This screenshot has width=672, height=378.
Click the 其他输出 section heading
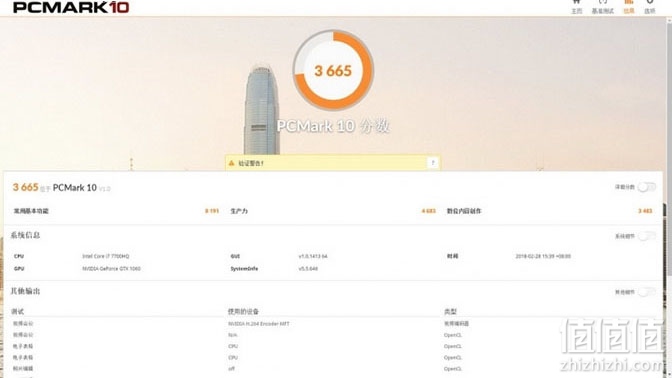click(25, 291)
